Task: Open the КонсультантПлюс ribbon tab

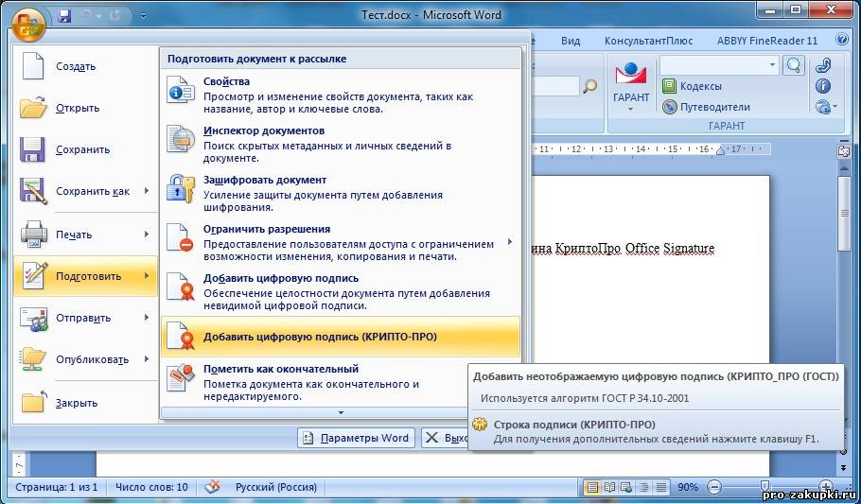Action: tap(648, 41)
